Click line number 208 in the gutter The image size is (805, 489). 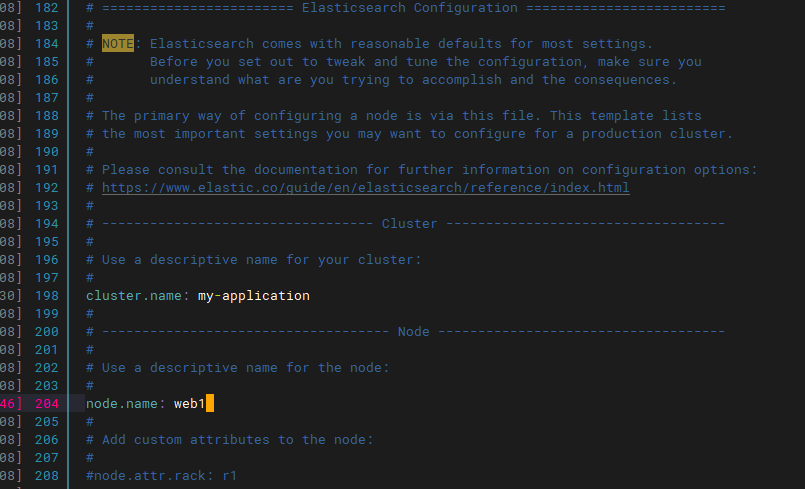(47, 476)
